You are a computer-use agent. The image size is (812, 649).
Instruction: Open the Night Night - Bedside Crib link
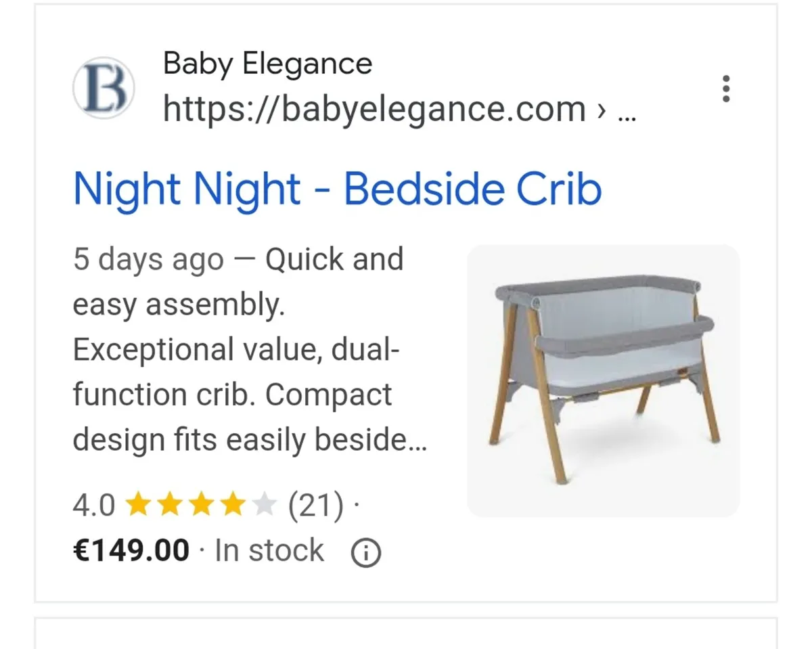click(337, 189)
